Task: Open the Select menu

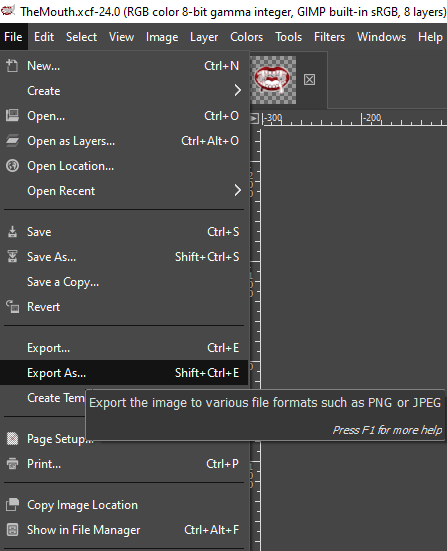Action: (x=81, y=37)
